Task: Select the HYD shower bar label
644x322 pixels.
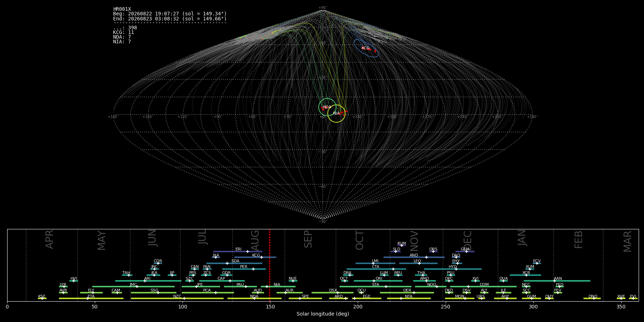Action: (x=453, y=267)
